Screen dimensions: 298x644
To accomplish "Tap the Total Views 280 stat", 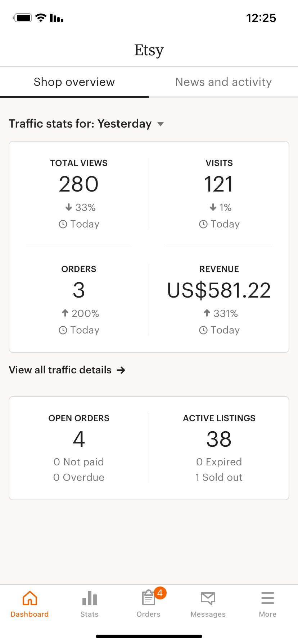I will (x=79, y=184).
